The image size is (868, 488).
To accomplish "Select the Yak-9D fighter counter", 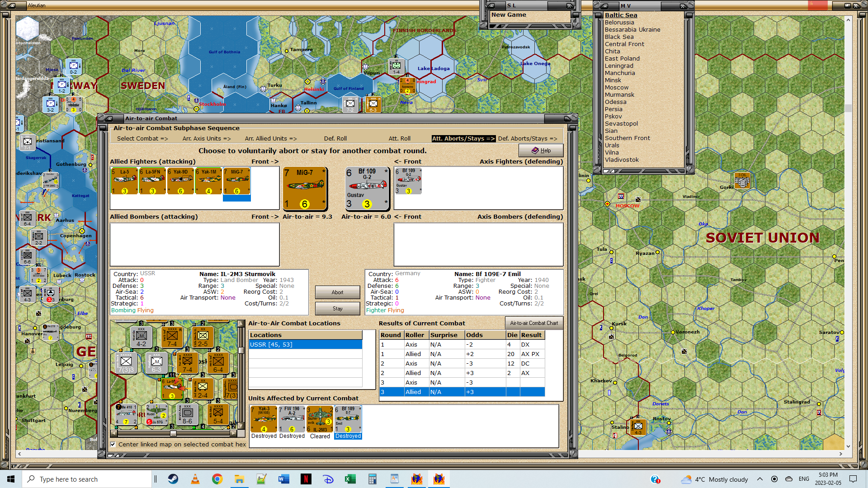I will point(180,181).
